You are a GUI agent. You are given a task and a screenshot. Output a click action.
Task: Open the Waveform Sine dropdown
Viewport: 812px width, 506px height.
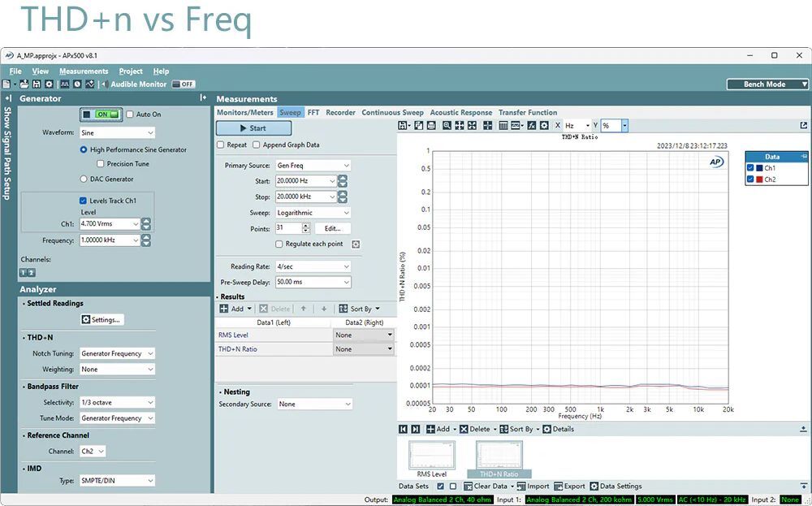tap(117, 132)
